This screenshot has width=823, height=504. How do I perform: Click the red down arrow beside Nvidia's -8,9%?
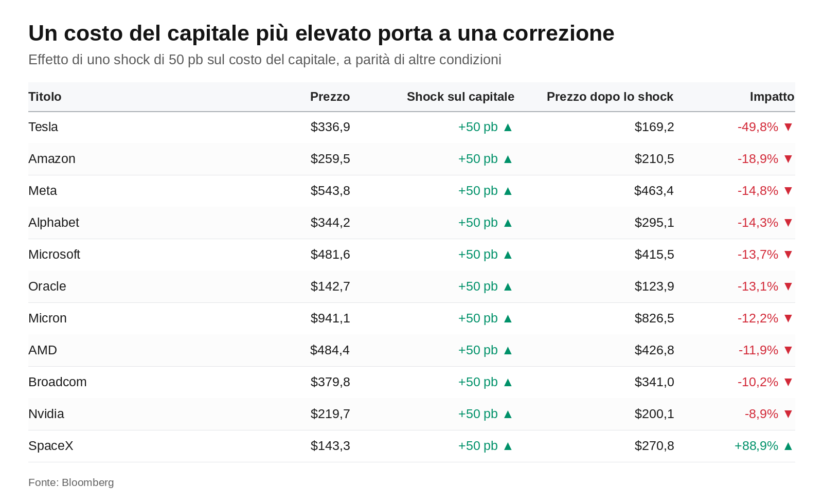[x=788, y=414]
